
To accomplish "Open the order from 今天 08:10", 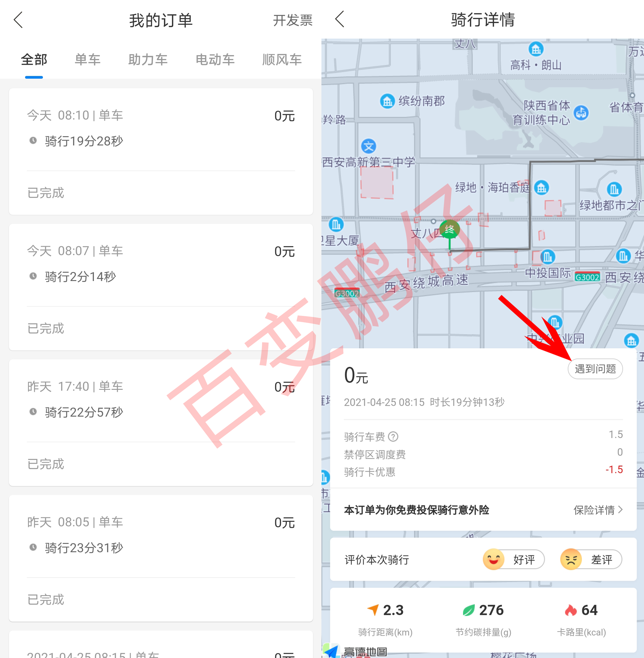I will pos(161,151).
